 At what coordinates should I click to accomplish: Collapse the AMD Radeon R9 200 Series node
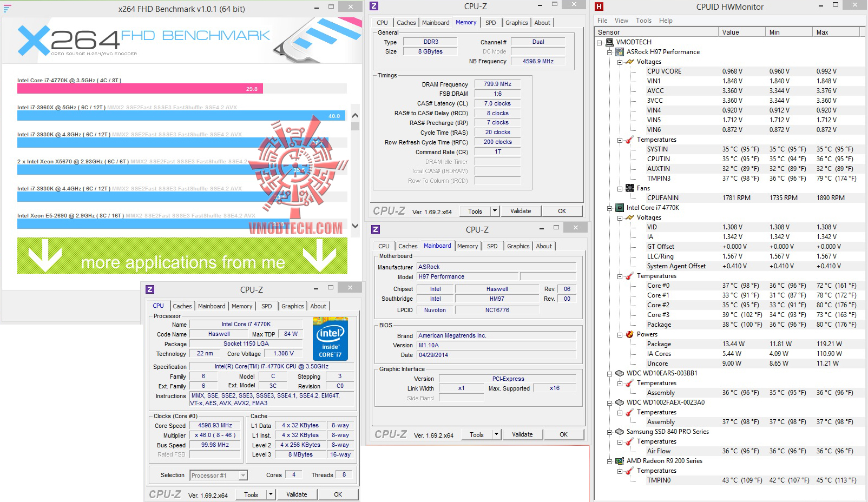(610, 461)
